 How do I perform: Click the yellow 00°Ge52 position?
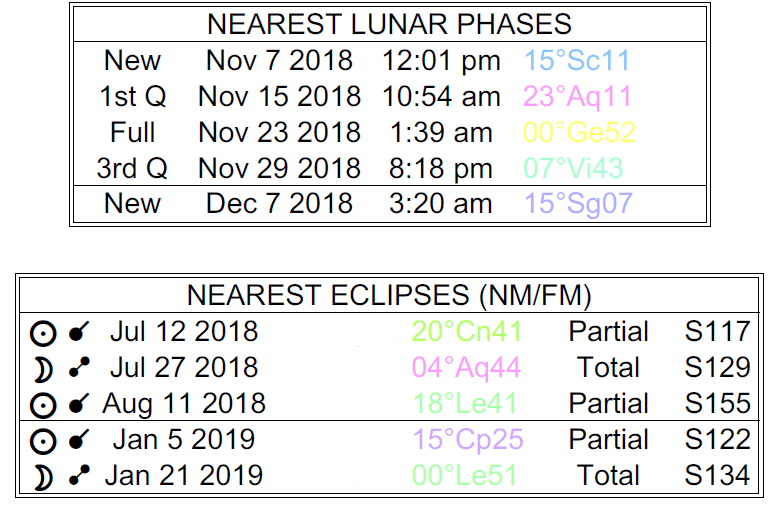(x=580, y=132)
